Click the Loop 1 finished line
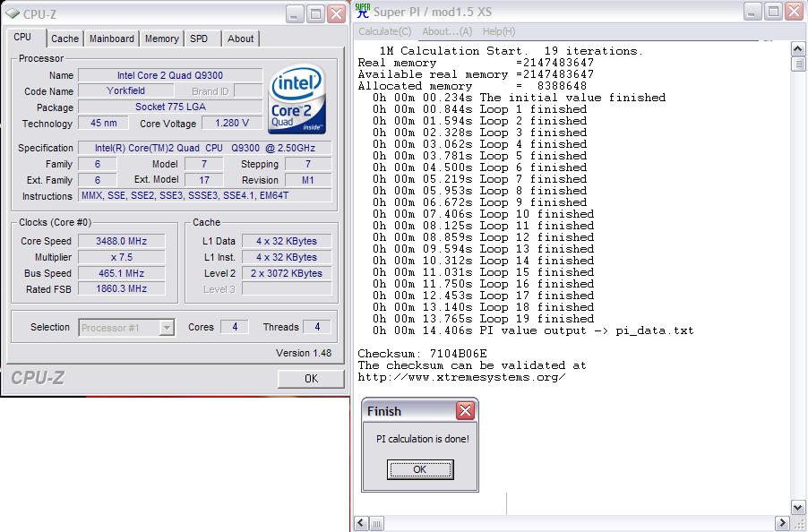808x532 pixels. pyautogui.click(x=480, y=109)
